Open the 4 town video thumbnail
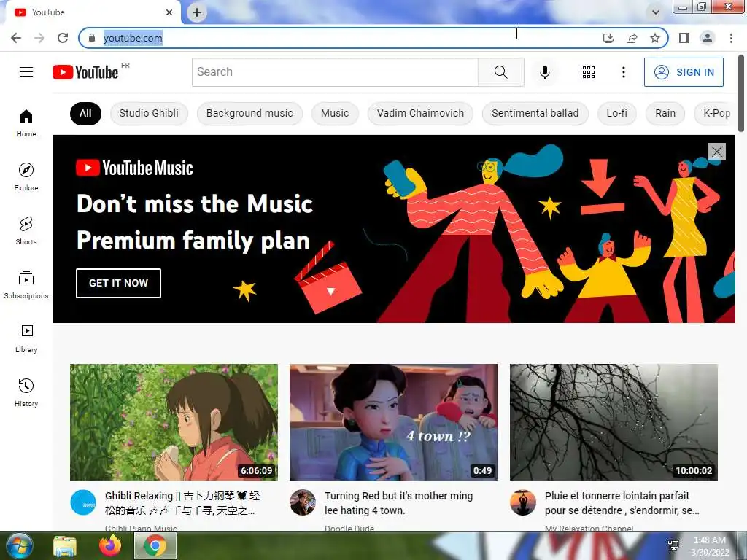 coord(393,422)
